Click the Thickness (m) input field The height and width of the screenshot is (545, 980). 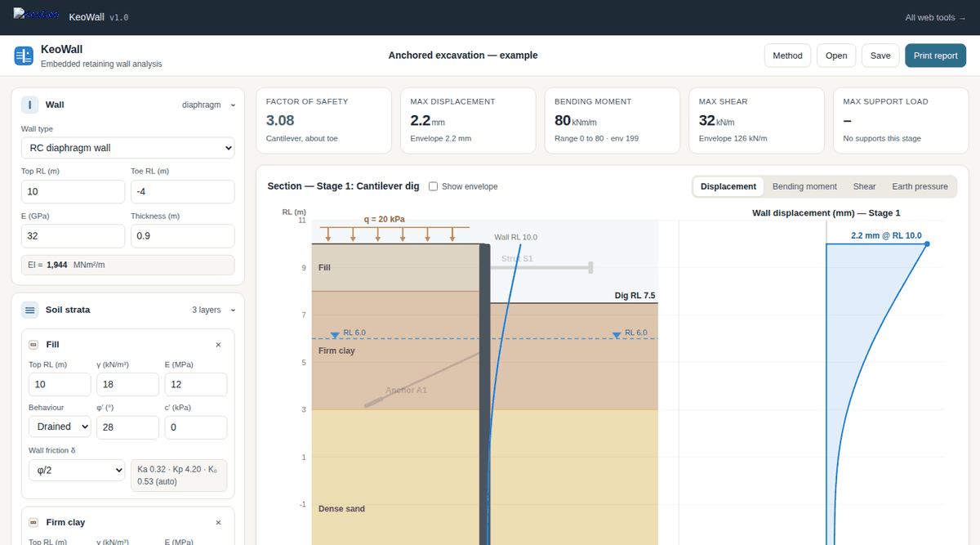[182, 236]
